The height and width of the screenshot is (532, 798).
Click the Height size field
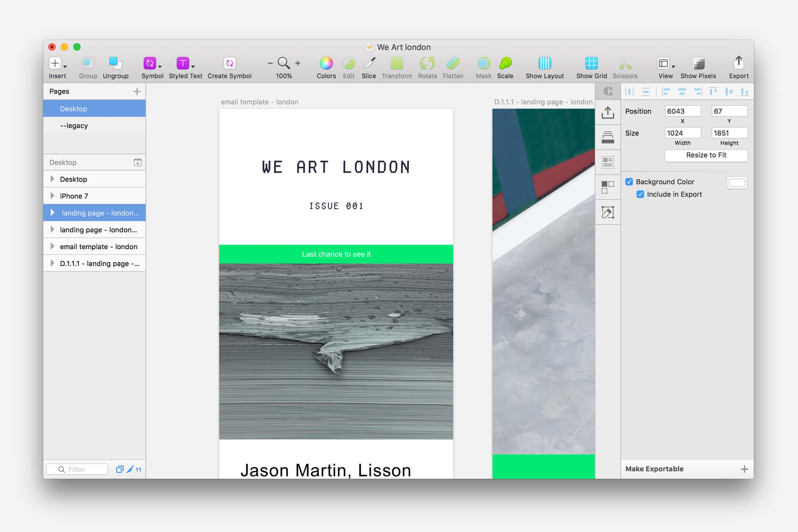pyautogui.click(x=729, y=133)
